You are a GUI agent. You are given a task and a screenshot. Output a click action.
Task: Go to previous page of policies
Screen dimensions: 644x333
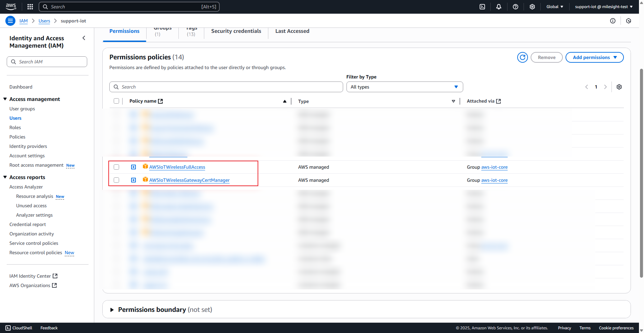click(587, 87)
